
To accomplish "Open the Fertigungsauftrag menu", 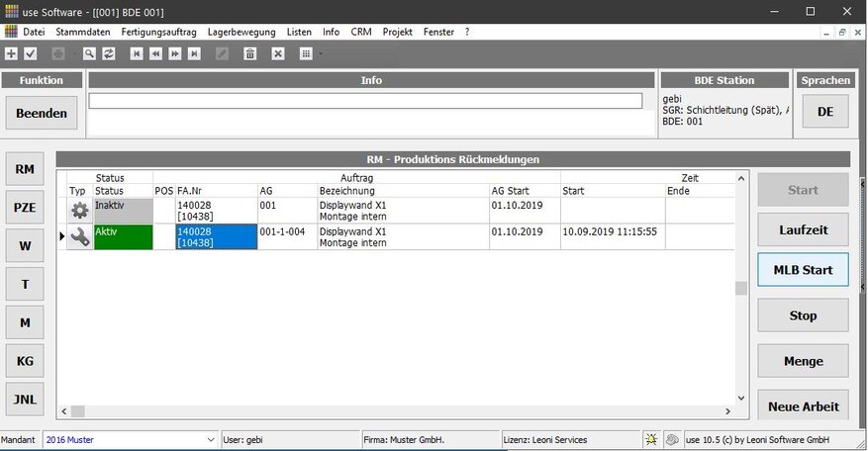I will pos(159,32).
